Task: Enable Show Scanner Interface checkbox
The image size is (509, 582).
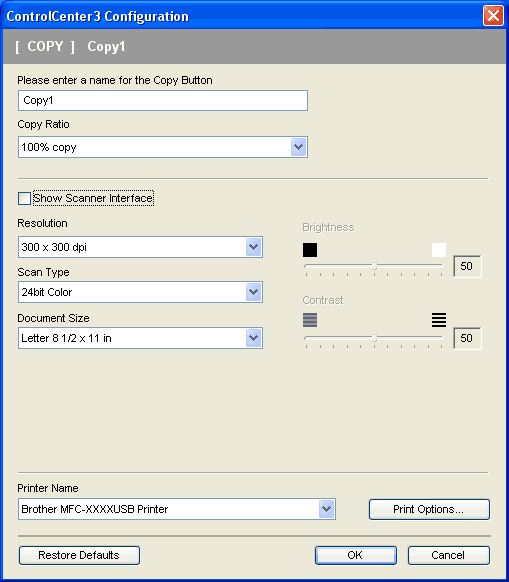Action: pos(25,198)
